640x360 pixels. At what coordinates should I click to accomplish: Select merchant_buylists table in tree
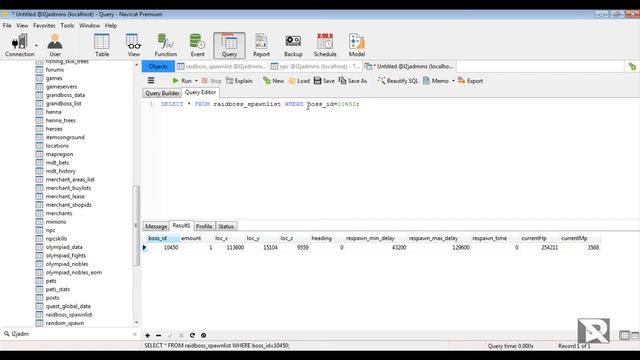tap(68, 188)
